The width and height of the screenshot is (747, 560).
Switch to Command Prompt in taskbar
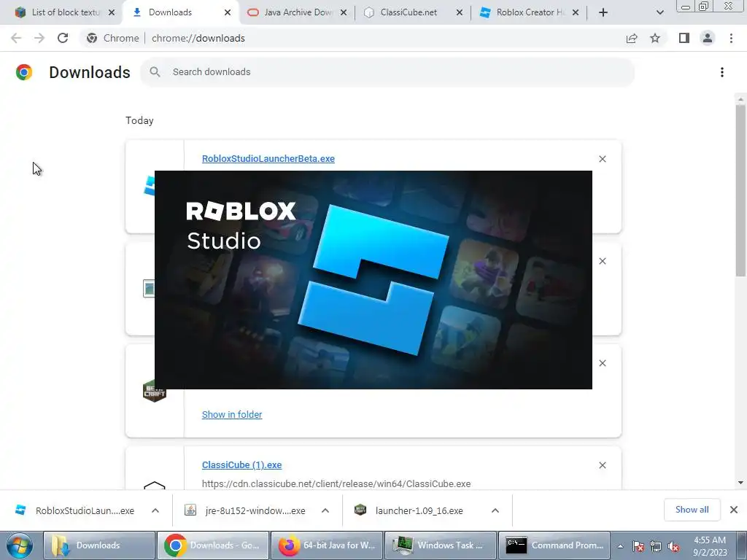(x=554, y=545)
